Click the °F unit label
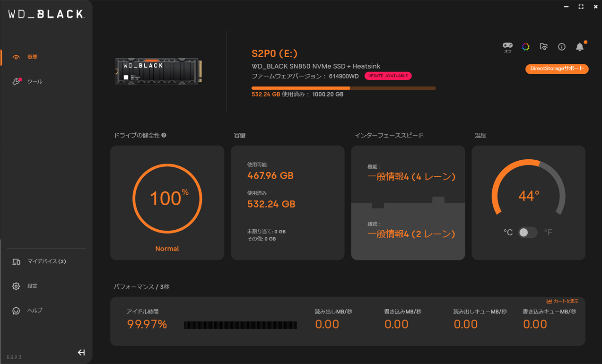The image size is (602, 364). (x=548, y=233)
